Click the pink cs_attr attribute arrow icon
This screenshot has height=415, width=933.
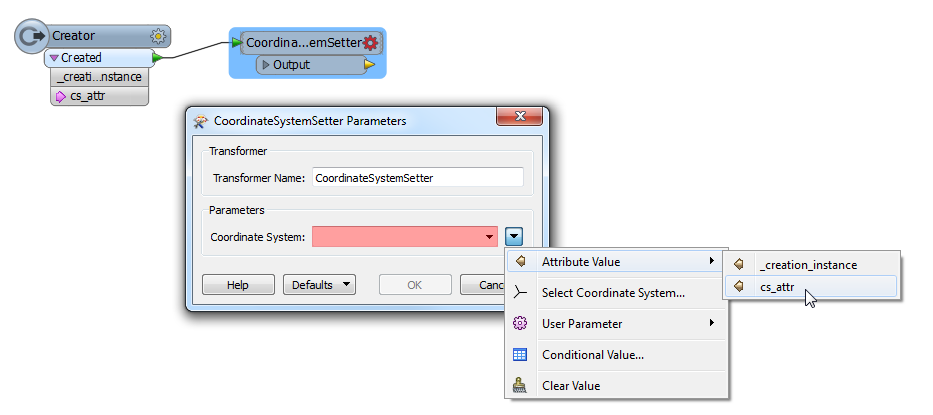pyautogui.click(x=61, y=96)
